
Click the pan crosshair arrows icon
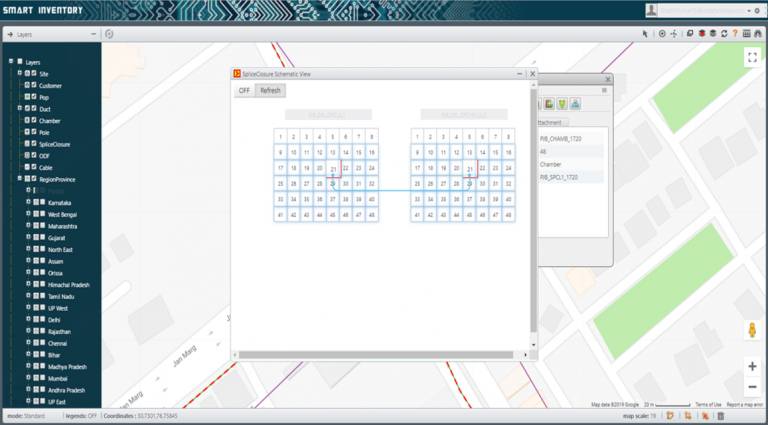(674, 34)
